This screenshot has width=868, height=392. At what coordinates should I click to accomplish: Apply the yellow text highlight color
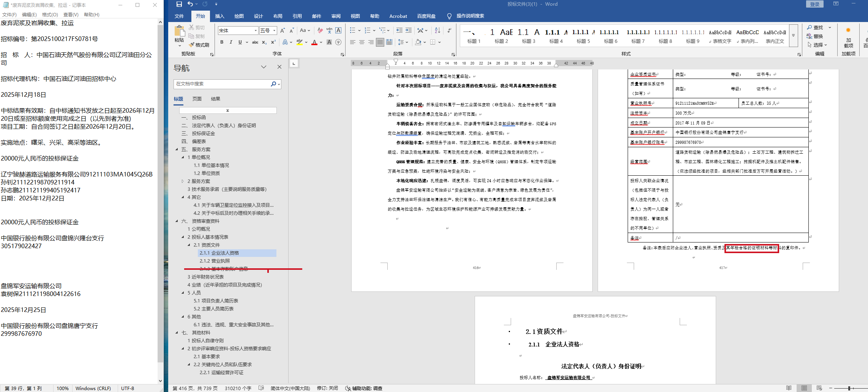[300, 42]
